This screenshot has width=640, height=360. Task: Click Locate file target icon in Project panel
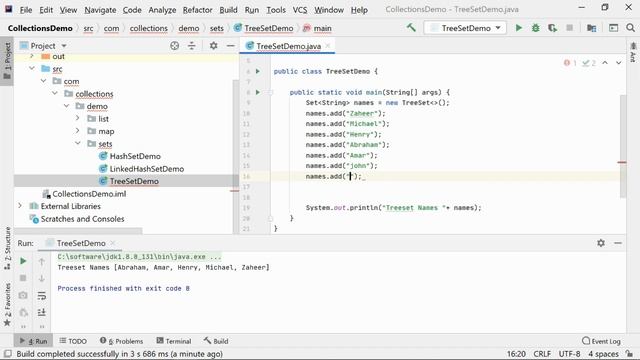(x=174, y=46)
